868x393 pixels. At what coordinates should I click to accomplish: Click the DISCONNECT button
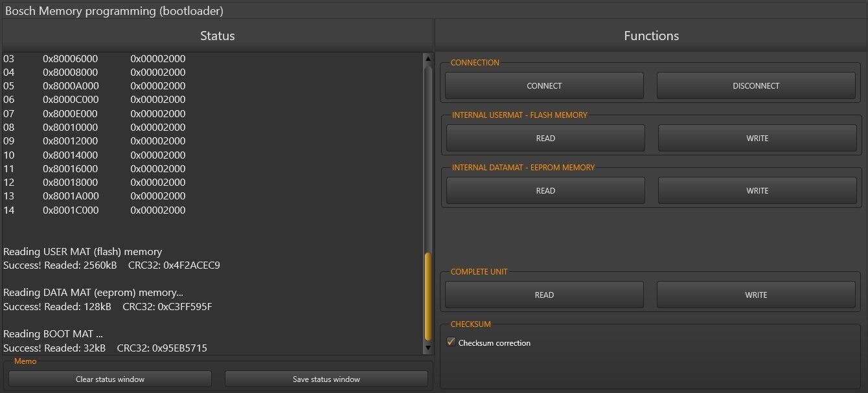point(756,85)
